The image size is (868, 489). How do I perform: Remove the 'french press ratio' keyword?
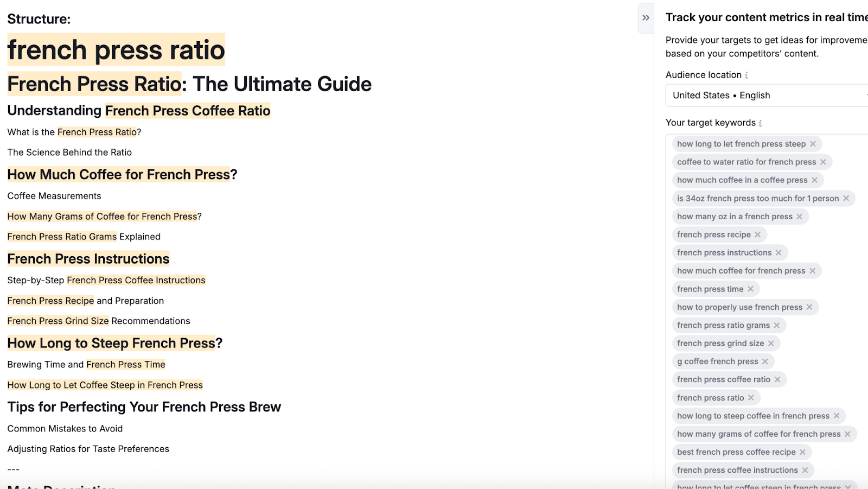click(x=751, y=398)
